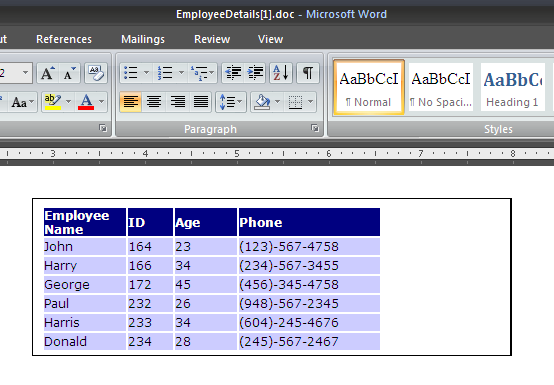Toggle Justify text alignment
This screenshot has width=554, height=385.
(x=201, y=102)
